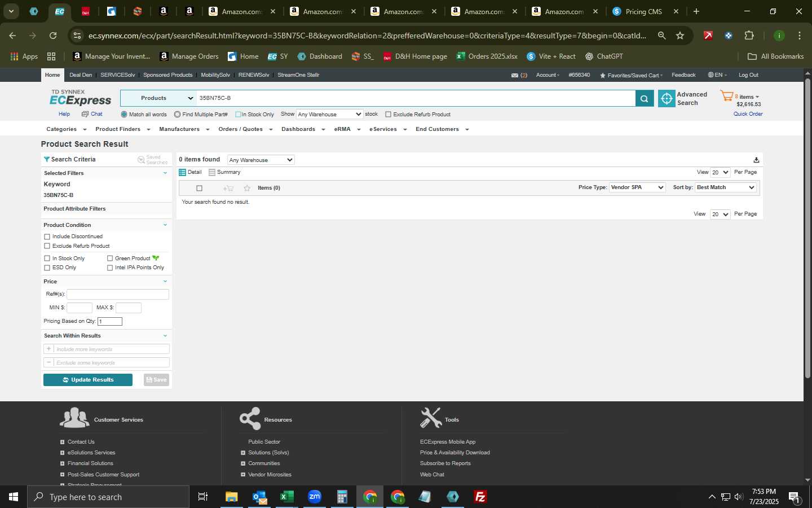
Task: Open the shopping cart icon with 8 items
Action: 726,96
